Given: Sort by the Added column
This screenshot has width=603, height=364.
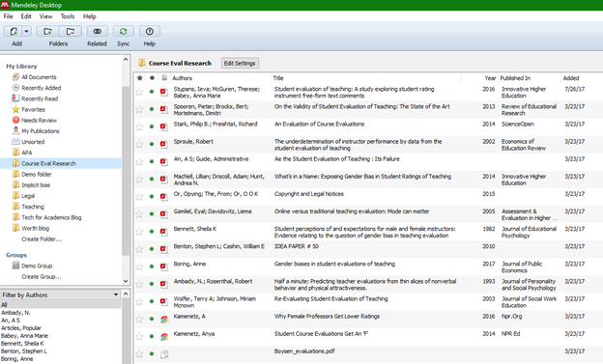Looking at the screenshot, I should pyautogui.click(x=571, y=78).
